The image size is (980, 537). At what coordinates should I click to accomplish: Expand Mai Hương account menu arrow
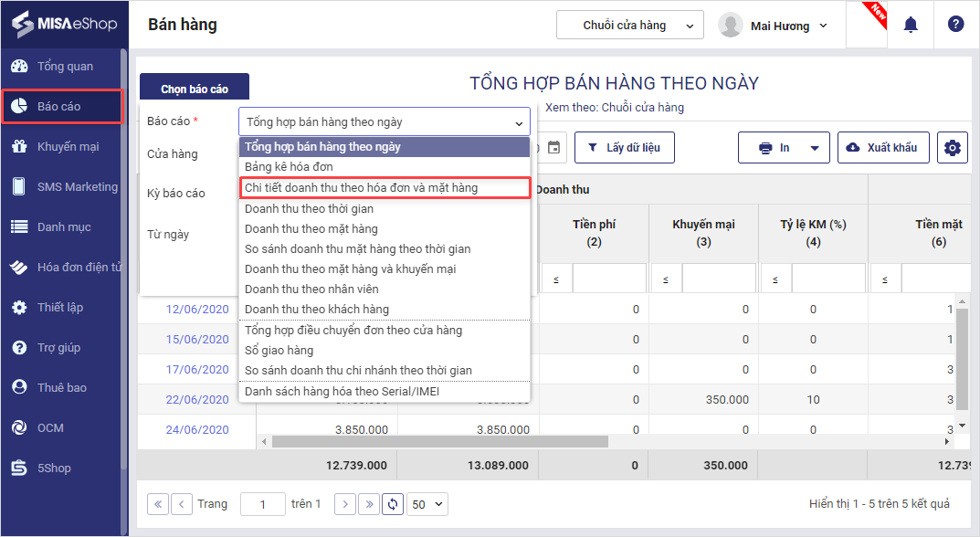click(x=823, y=26)
